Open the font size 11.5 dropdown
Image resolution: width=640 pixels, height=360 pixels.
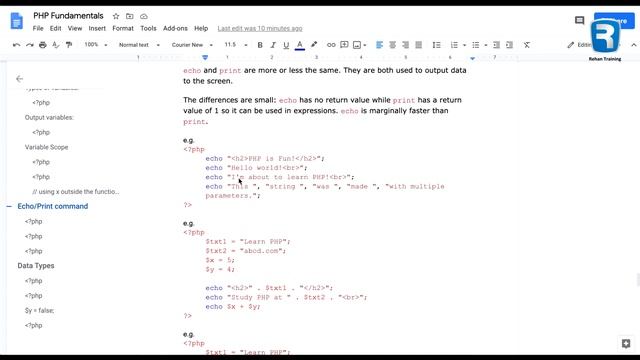pos(236,45)
